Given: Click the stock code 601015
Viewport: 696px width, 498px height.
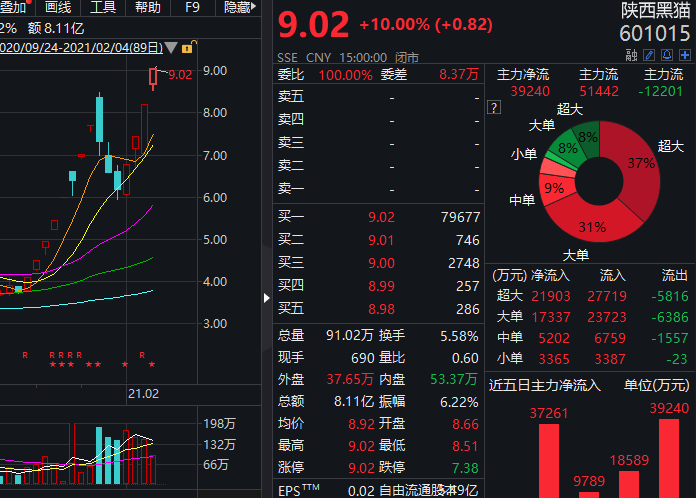Looking at the screenshot, I should tap(654, 34).
